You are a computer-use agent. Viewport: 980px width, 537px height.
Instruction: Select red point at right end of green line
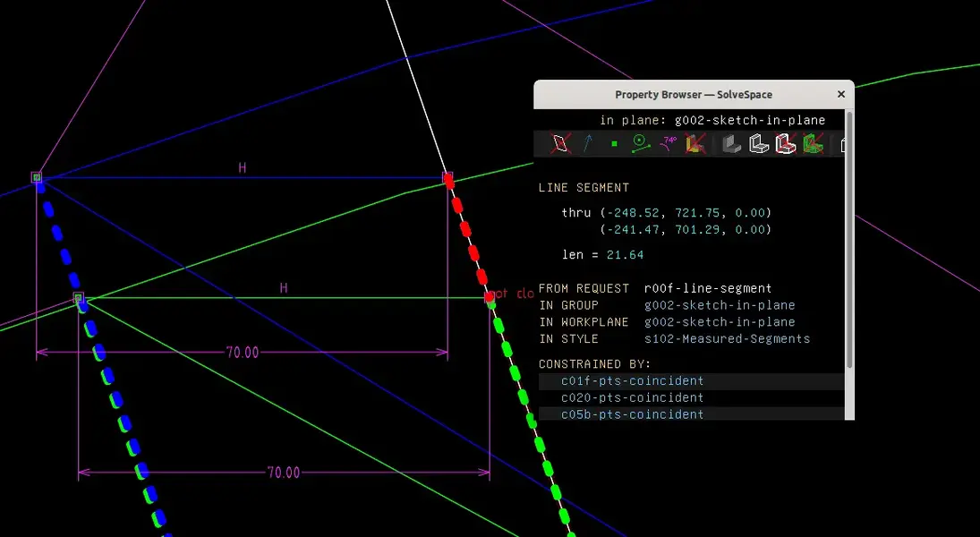point(490,296)
